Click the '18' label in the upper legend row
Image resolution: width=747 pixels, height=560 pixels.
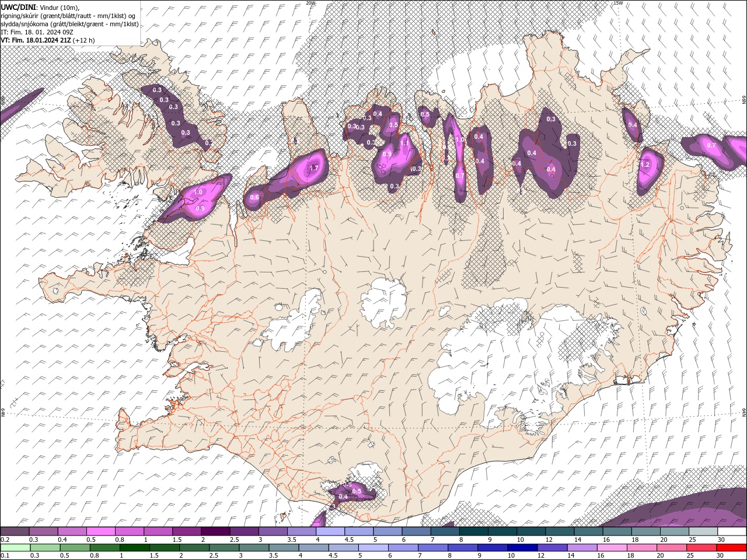coord(635,540)
